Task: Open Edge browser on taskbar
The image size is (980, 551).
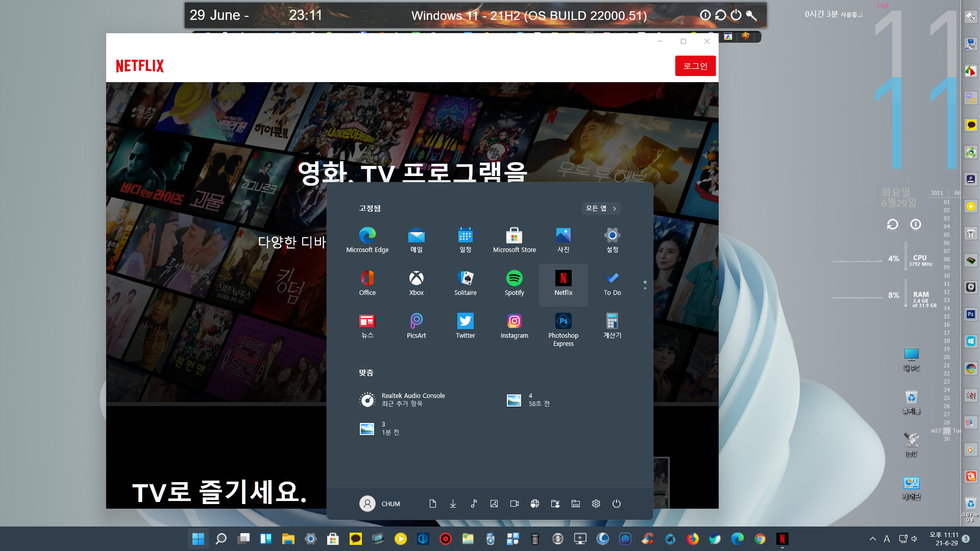Action: click(738, 539)
